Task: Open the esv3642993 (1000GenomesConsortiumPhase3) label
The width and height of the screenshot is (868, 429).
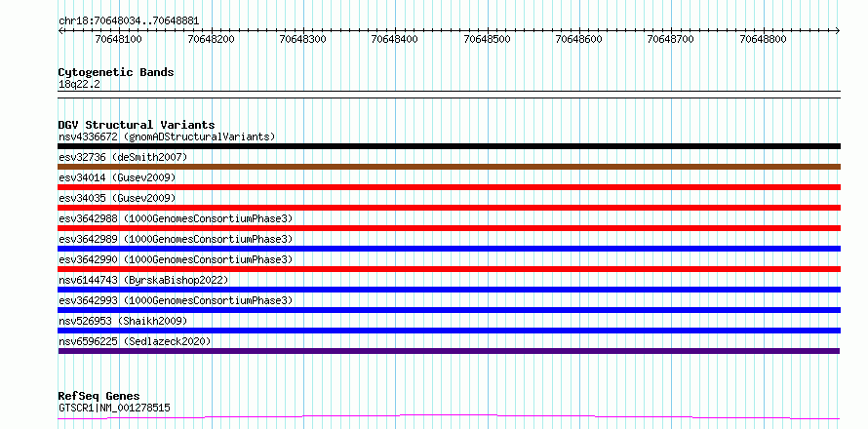Action: pyautogui.click(x=176, y=300)
